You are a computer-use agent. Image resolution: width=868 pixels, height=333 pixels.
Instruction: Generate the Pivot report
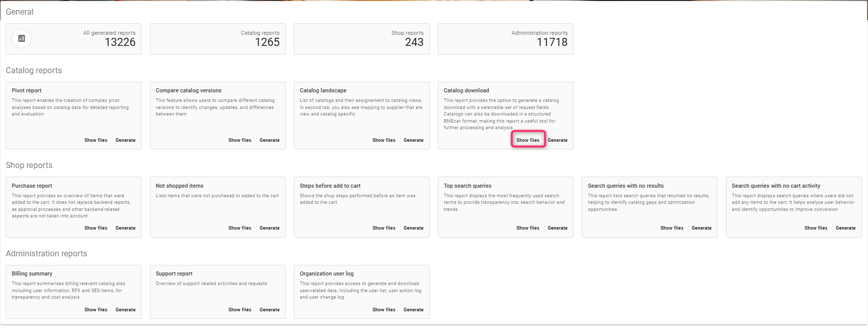click(x=125, y=140)
